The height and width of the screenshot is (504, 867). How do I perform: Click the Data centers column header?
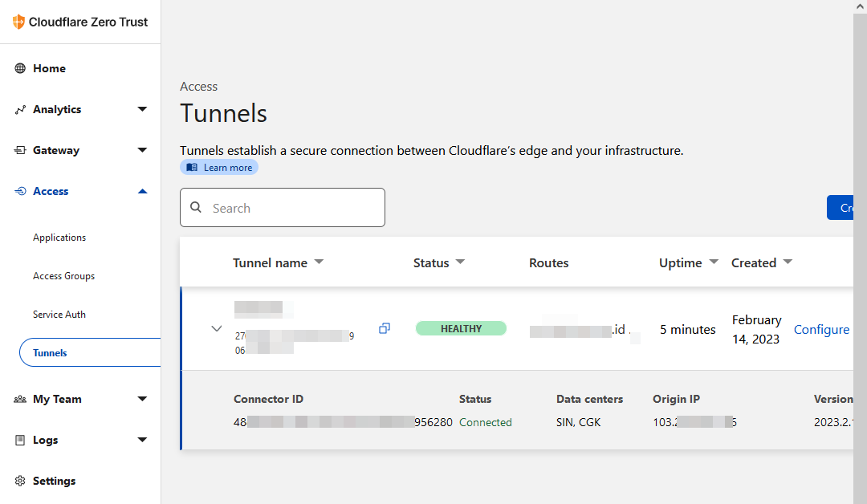coord(589,399)
